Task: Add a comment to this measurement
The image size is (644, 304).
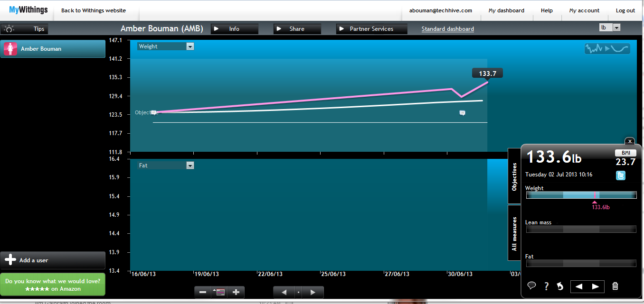Action: coord(532,286)
